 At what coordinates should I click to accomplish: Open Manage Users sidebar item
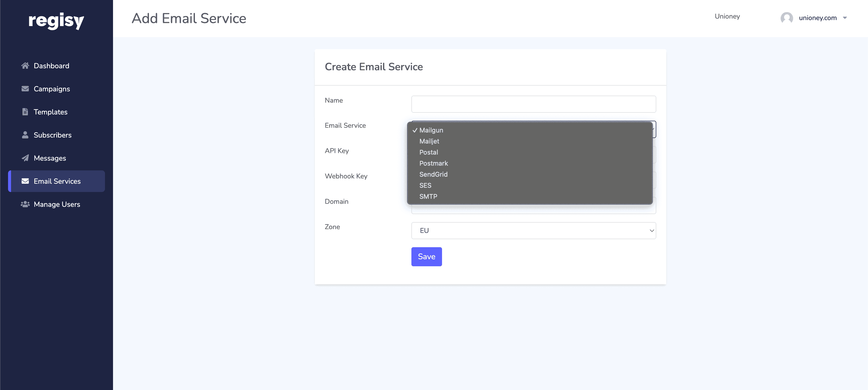57,204
